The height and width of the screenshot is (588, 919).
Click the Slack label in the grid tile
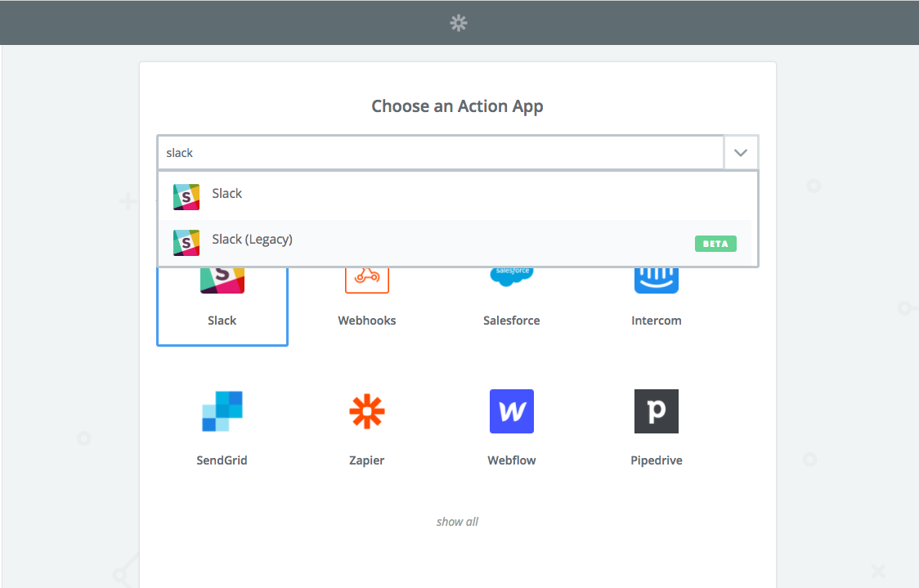pos(222,321)
